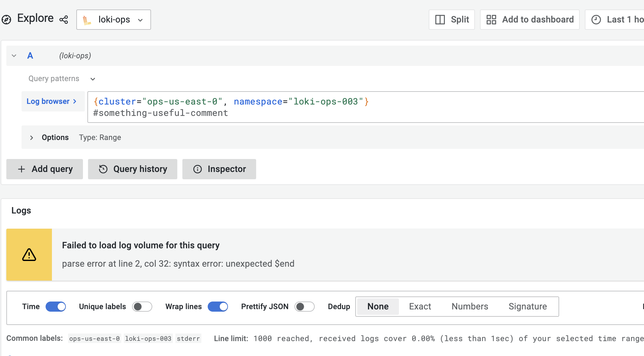This screenshot has width=644, height=356.
Task: Click the Query history clock icon
Action: 103,169
